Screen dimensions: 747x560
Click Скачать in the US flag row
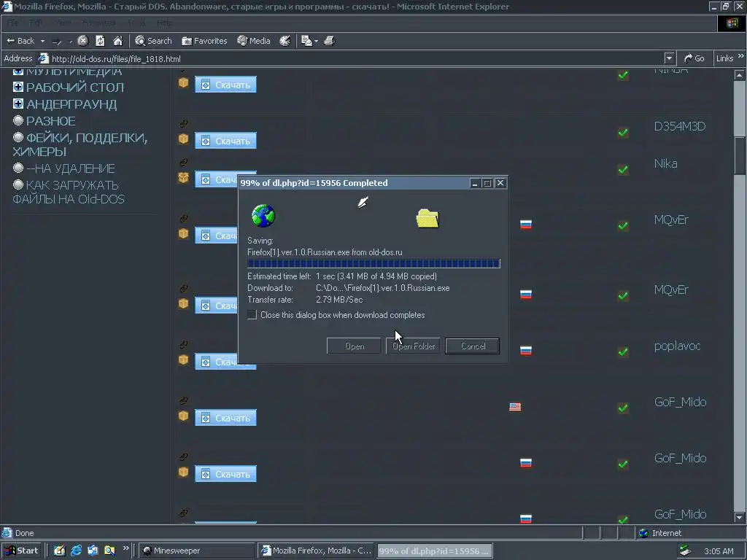point(226,418)
